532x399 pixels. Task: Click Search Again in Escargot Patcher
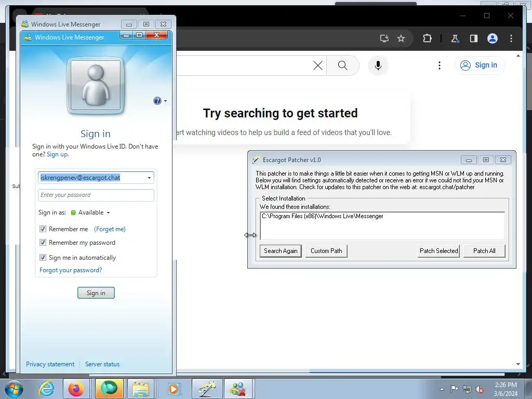pyautogui.click(x=281, y=251)
